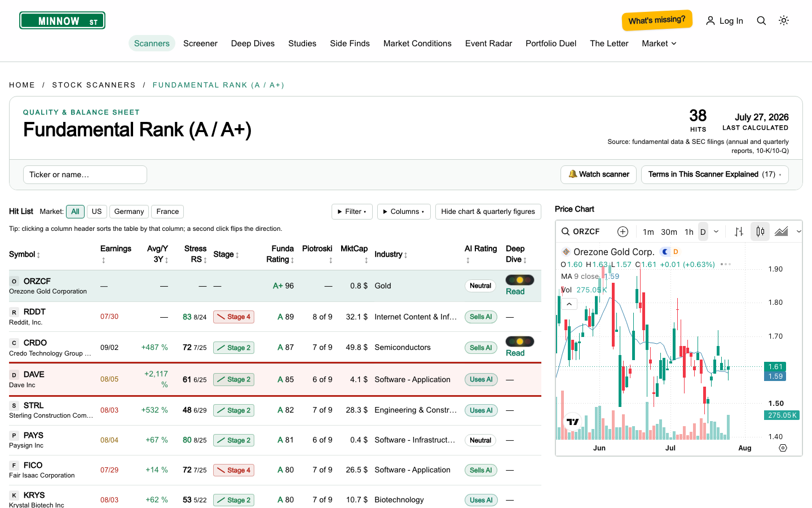Open the chart settings hexagon icon
Image resolution: width=812 pixels, height=508 pixels.
point(783,448)
